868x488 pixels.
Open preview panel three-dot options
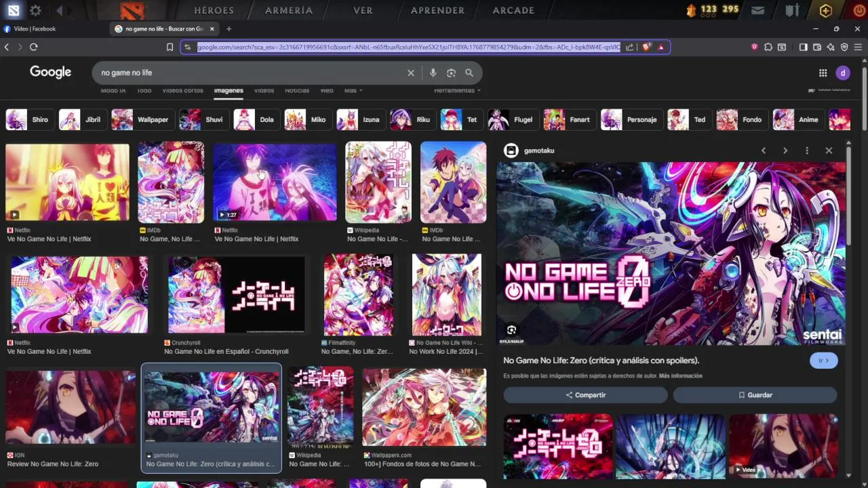807,150
